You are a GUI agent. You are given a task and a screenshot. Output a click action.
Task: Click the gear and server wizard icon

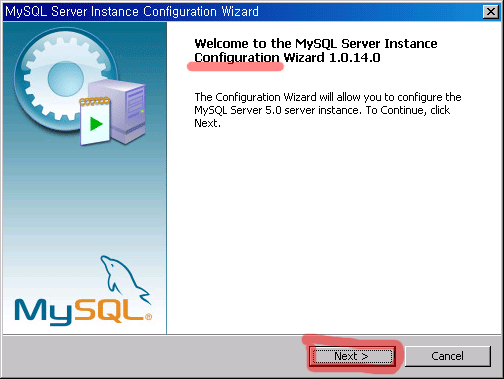[80, 87]
